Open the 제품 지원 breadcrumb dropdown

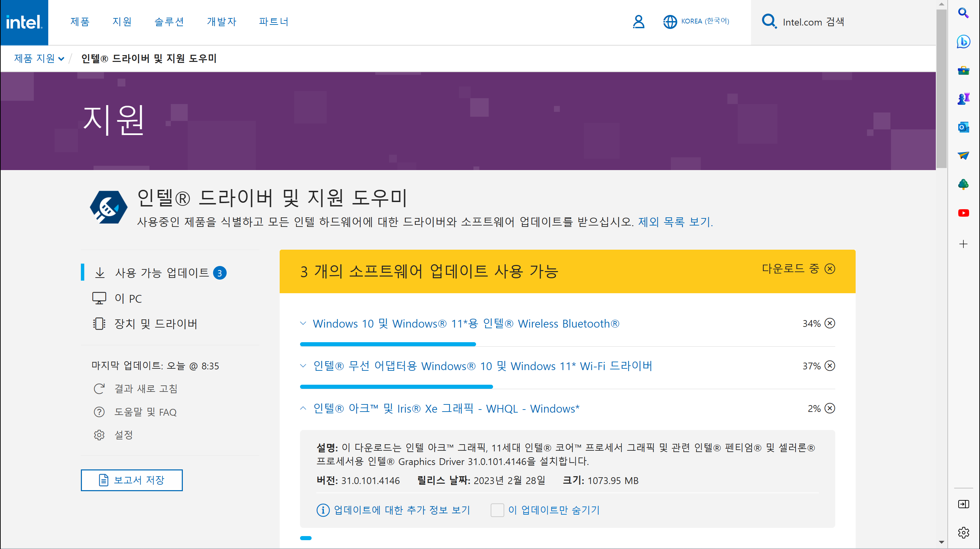tap(39, 58)
